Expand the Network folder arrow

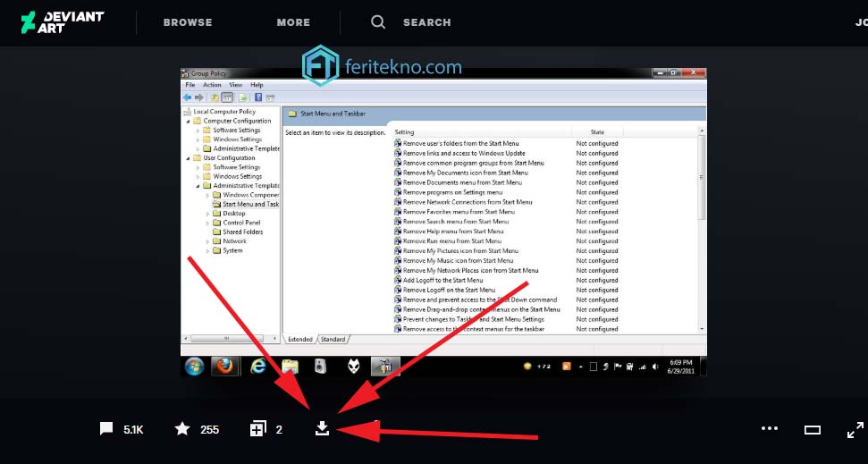207,241
